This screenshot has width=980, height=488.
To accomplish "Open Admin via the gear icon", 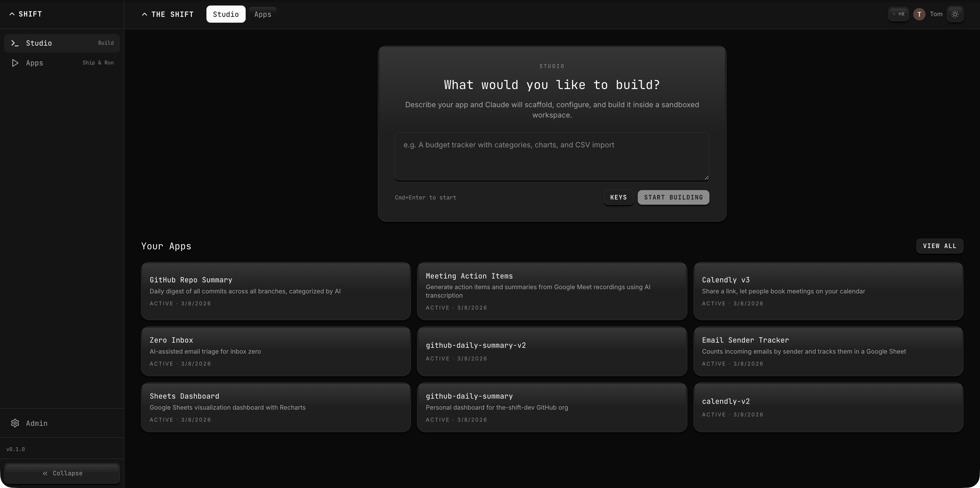I will pos(15,423).
